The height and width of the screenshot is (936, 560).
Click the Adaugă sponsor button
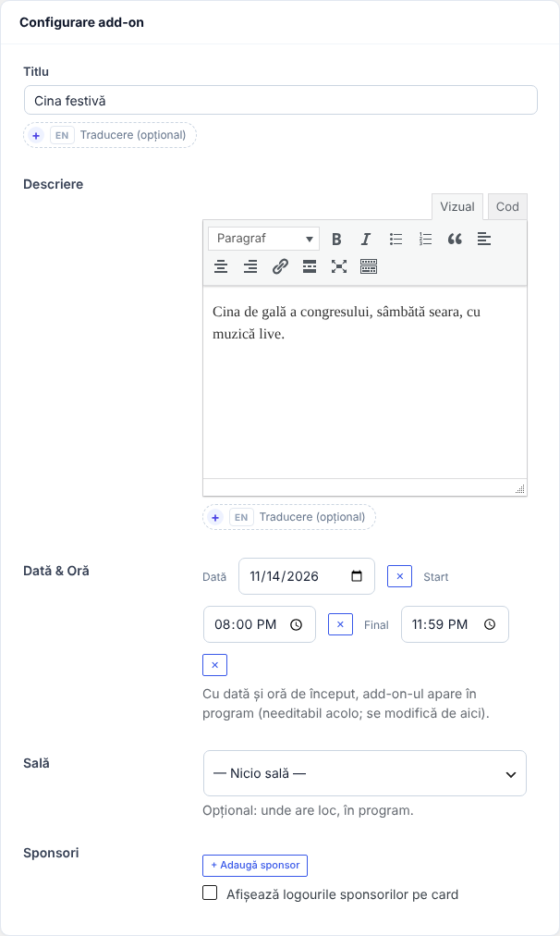click(255, 866)
